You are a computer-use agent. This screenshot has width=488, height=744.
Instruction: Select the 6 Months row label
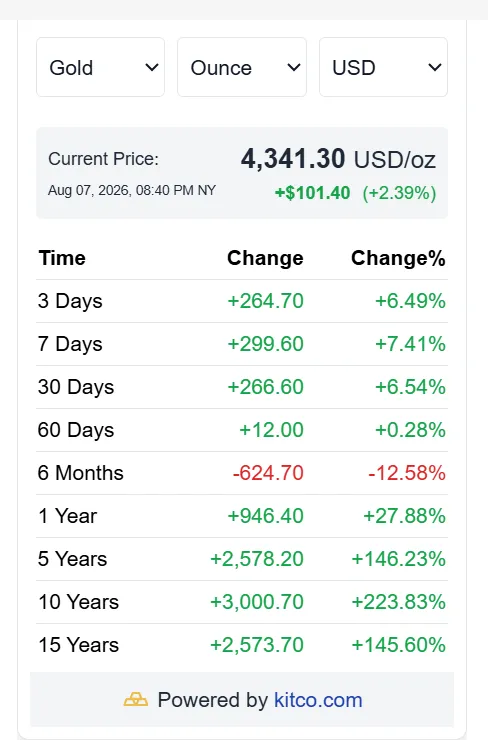81,473
